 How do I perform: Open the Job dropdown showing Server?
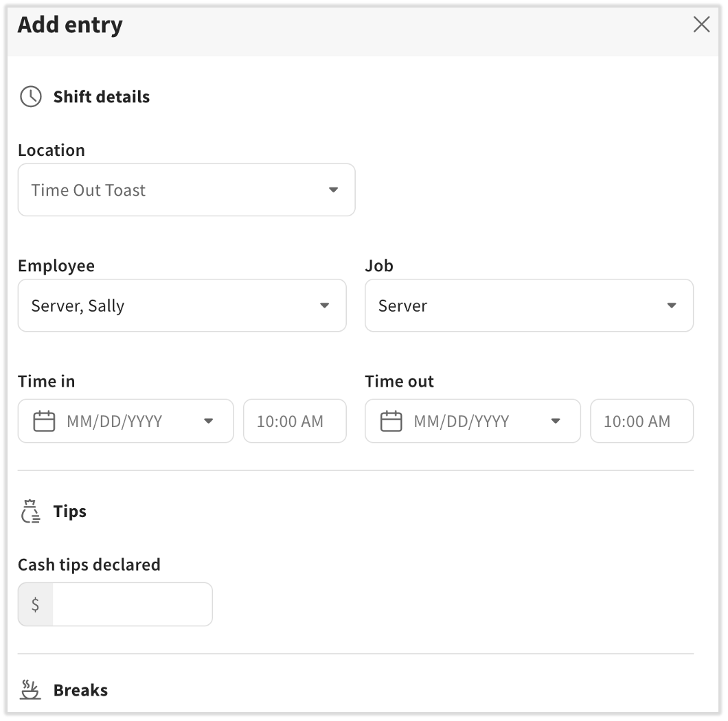pos(529,306)
